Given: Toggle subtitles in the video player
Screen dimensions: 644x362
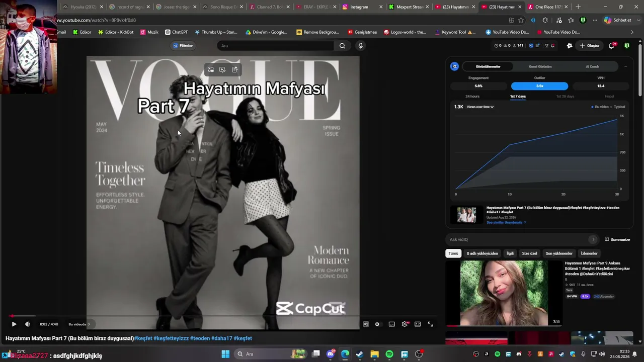Looking at the screenshot, I should coord(391,324).
